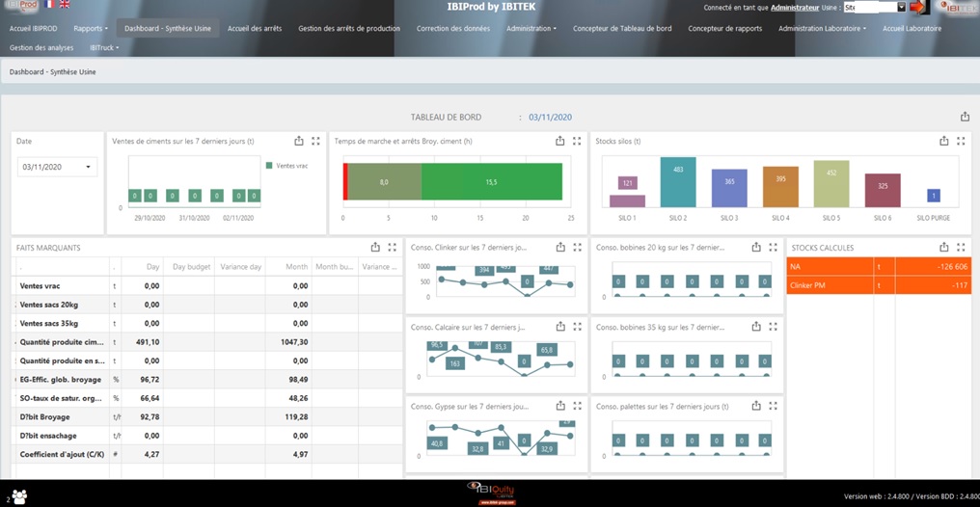
Task: Export the STOCKS CALCULES panel
Action: point(944,248)
